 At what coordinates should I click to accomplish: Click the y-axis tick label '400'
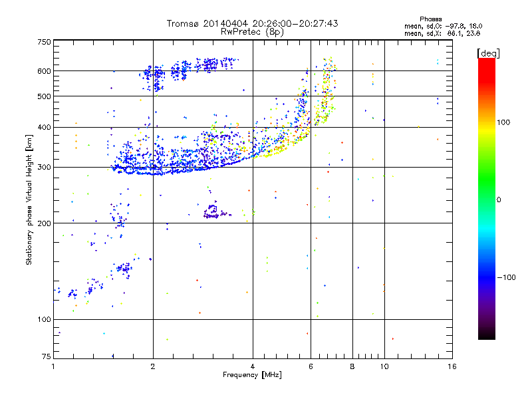point(44,127)
